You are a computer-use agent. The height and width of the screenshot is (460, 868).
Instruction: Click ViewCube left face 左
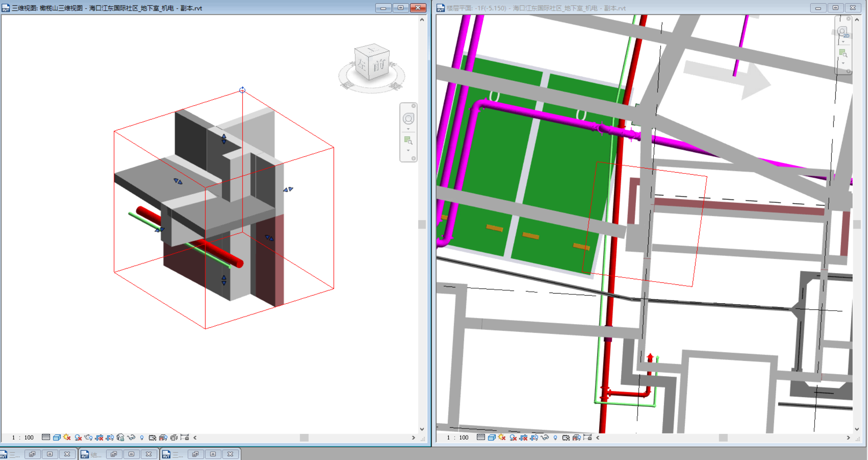click(x=362, y=64)
